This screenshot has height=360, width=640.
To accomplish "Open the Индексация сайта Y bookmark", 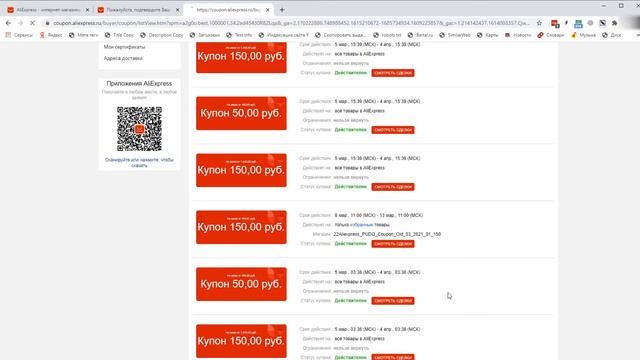I will coord(284,35).
